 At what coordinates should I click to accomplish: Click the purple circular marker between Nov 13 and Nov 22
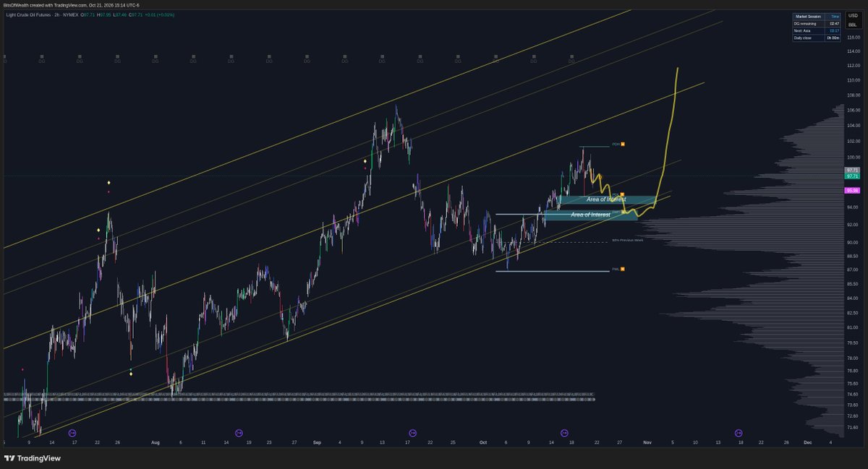(739, 432)
